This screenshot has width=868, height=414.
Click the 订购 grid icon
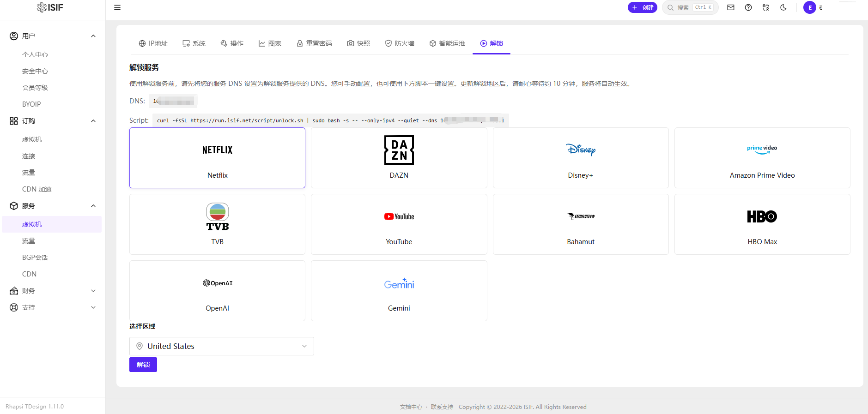pyautogui.click(x=14, y=121)
